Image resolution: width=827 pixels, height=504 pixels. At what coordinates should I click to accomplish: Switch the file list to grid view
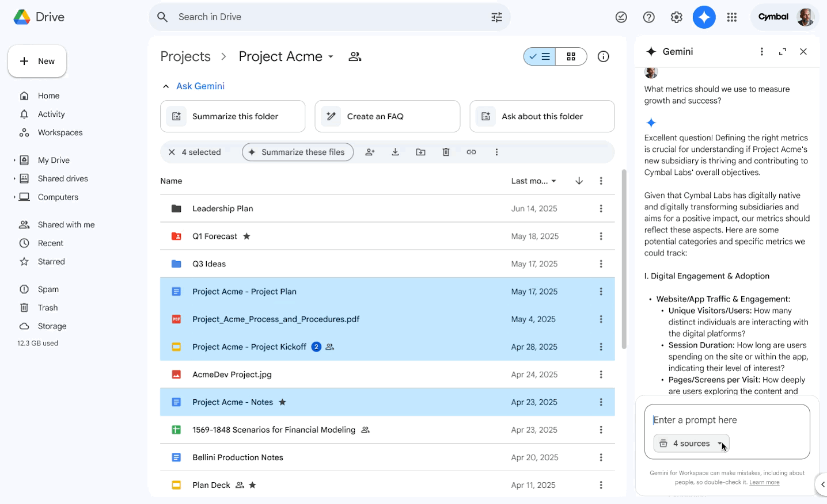click(x=571, y=56)
